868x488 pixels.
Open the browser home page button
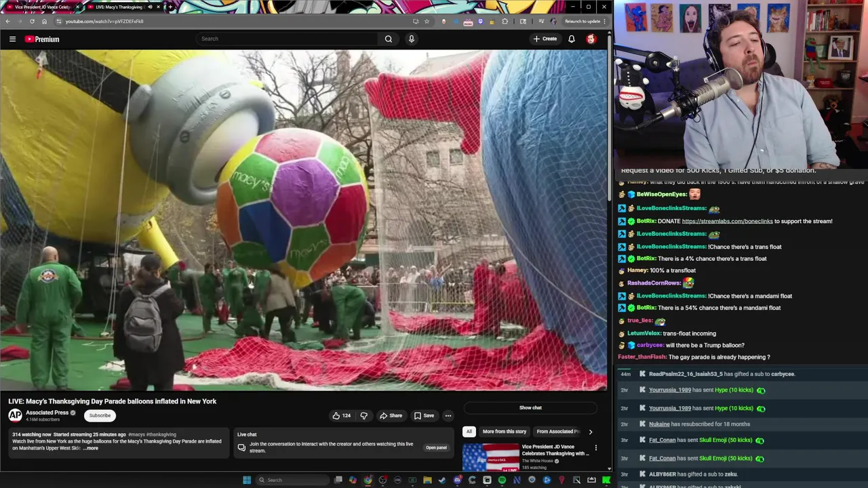[x=44, y=21]
